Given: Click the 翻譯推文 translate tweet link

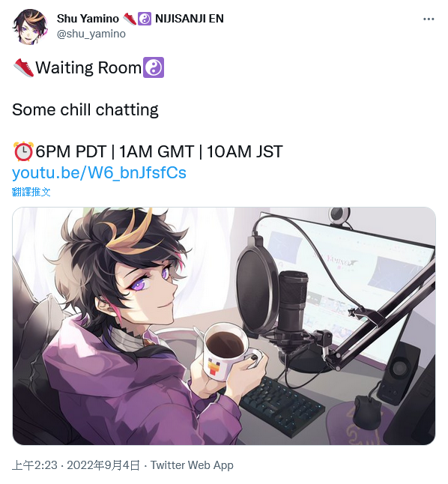Looking at the screenshot, I should click(x=31, y=192).
